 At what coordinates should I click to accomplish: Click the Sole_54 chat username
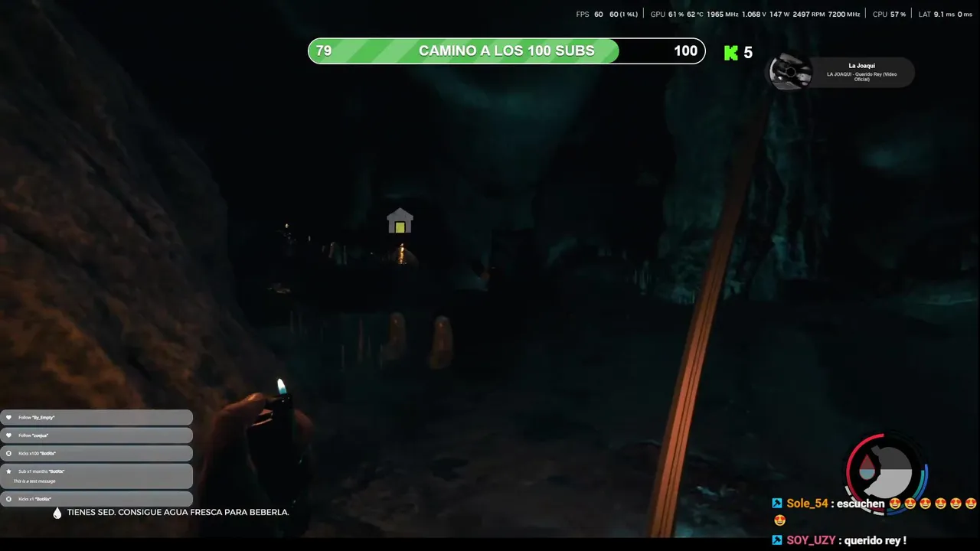click(807, 504)
